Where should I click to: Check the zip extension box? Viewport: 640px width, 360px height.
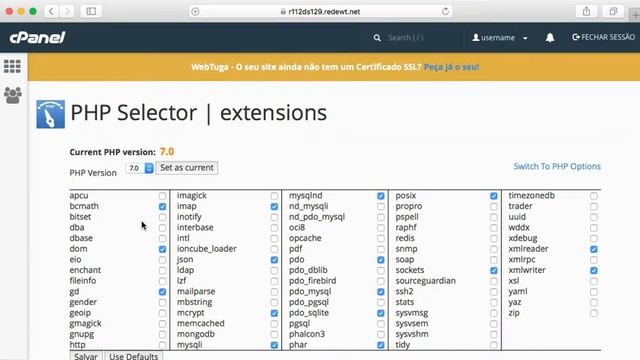(x=594, y=313)
